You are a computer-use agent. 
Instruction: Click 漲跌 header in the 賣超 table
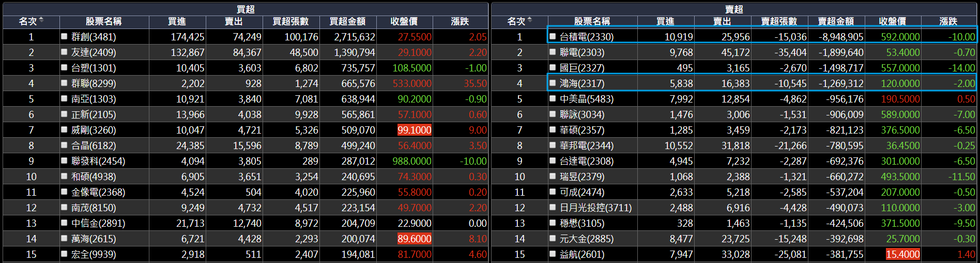pyautogui.click(x=948, y=21)
